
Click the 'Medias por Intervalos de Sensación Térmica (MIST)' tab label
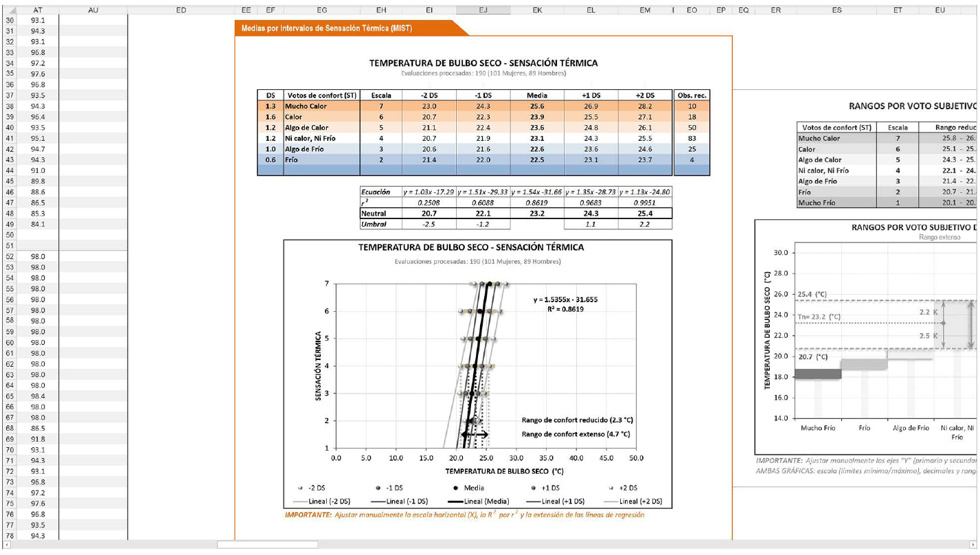tap(326, 28)
